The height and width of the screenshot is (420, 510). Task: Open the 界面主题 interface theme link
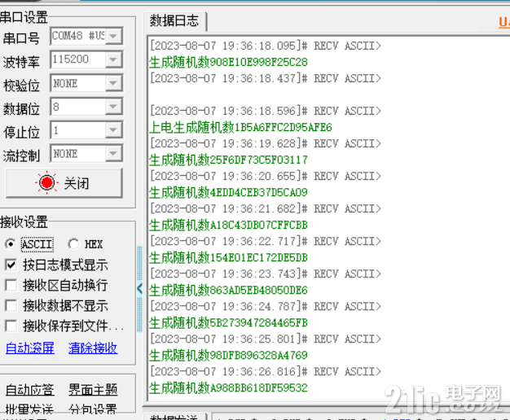pyautogui.click(x=93, y=389)
